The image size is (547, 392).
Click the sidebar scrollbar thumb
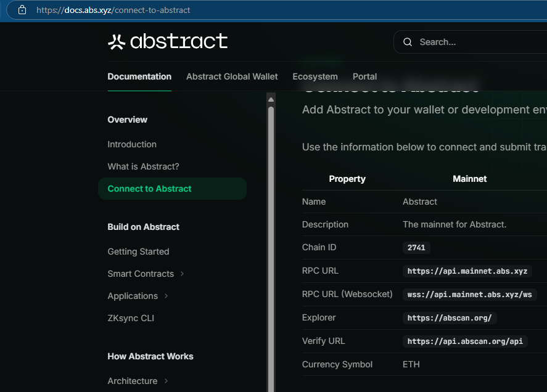271,249
